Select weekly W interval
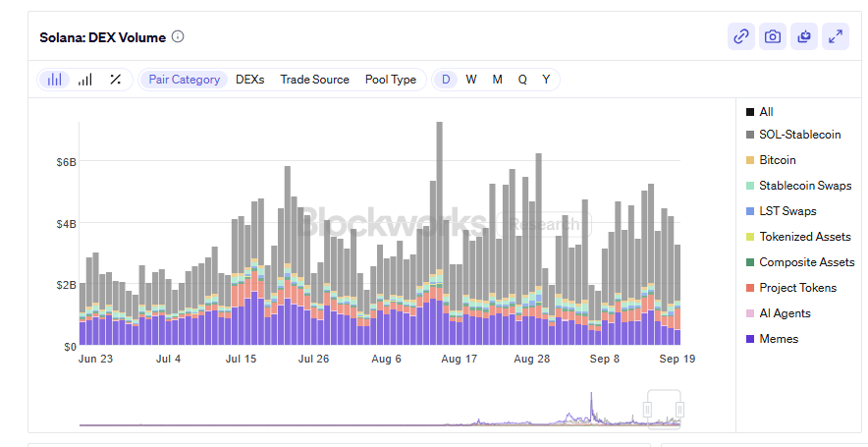The image size is (868, 447). click(471, 80)
